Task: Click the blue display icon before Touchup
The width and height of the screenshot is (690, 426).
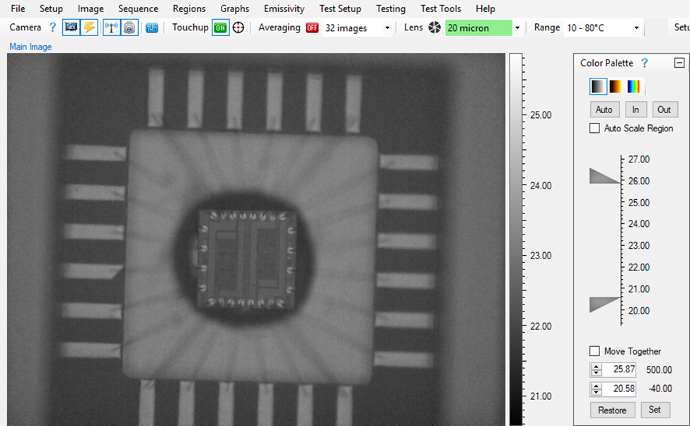Action: click(x=152, y=28)
